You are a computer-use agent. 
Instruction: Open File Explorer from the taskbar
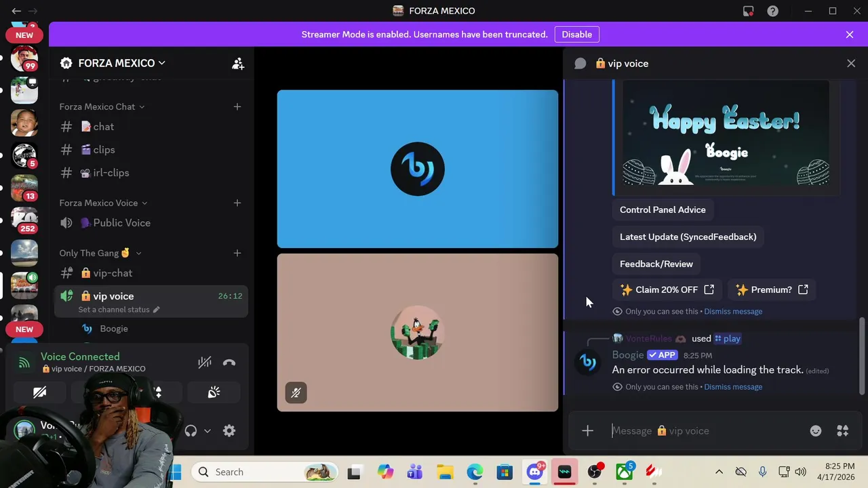(445, 472)
